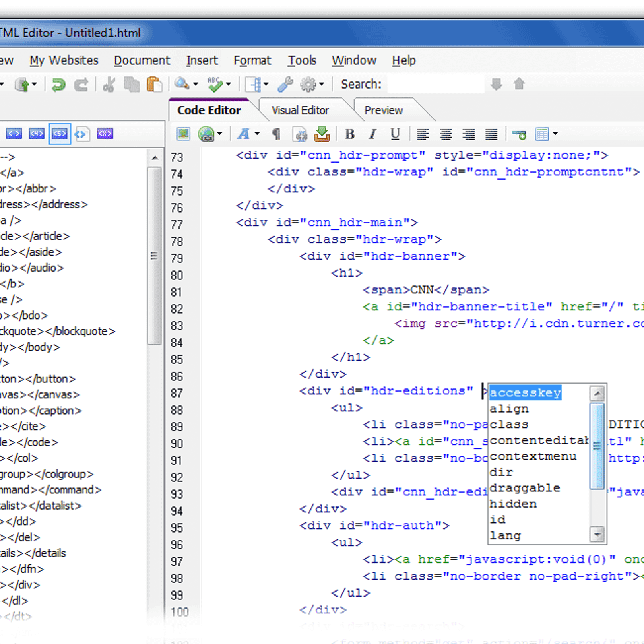Click the document with link icon
This screenshot has width=644, height=644.
click(300, 134)
